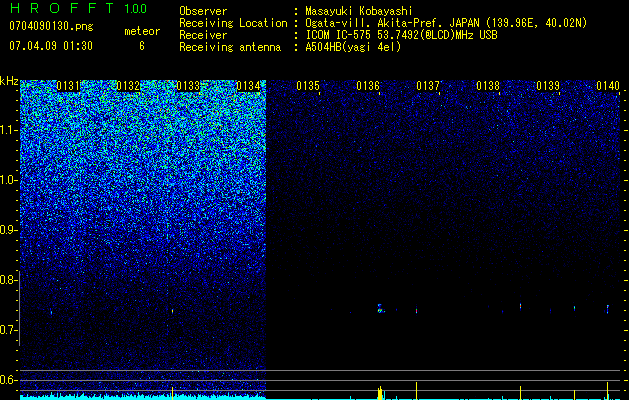Click the 1.0 kHz axis label
Image resolution: width=629 pixels, height=400 pixels.
click(x=8, y=180)
